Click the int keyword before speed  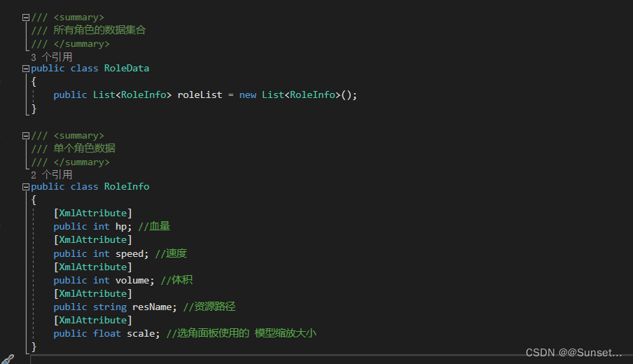(102, 254)
